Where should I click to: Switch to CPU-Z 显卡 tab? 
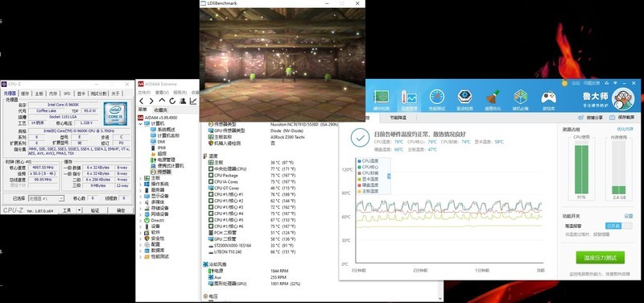(x=81, y=93)
